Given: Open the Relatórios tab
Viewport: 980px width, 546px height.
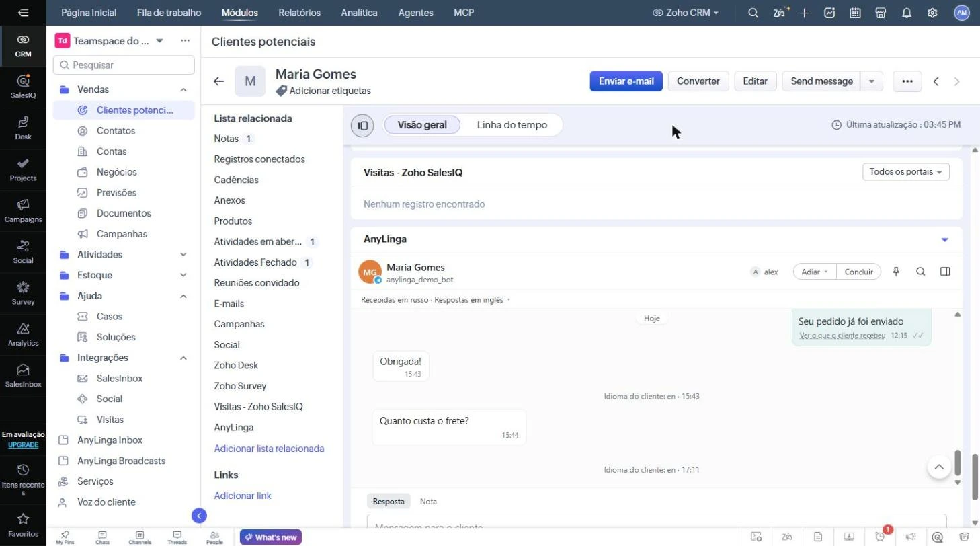Looking at the screenshot, I should click(299, 13).
